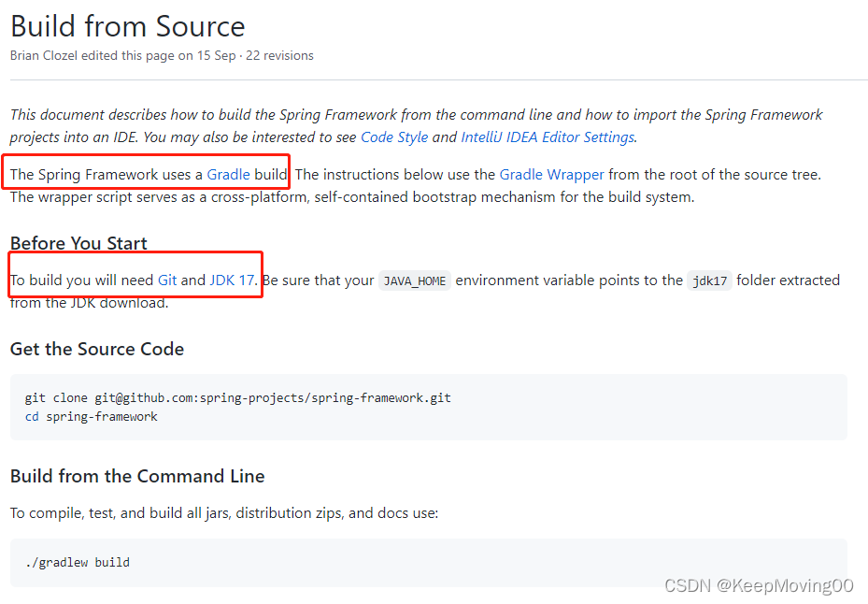Click the 'Build from Source' page title
Screen dimensions: 868x604
point(127,26)
